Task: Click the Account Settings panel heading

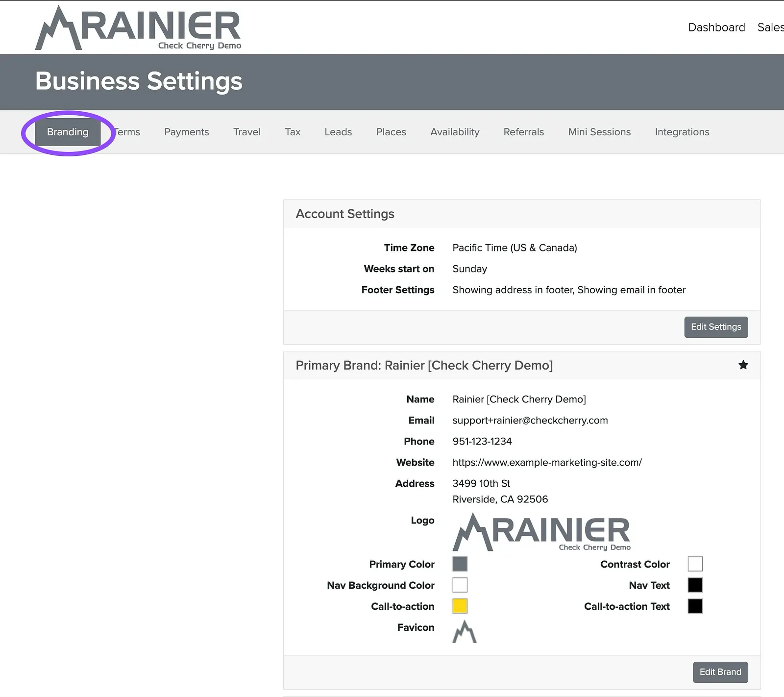Action: (x=345, y=214)
